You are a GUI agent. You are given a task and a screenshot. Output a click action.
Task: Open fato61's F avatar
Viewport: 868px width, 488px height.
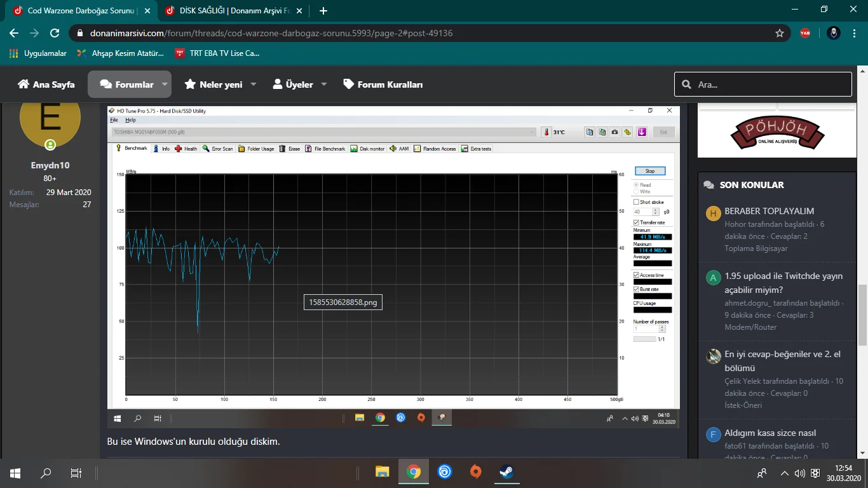pos(714,435)
